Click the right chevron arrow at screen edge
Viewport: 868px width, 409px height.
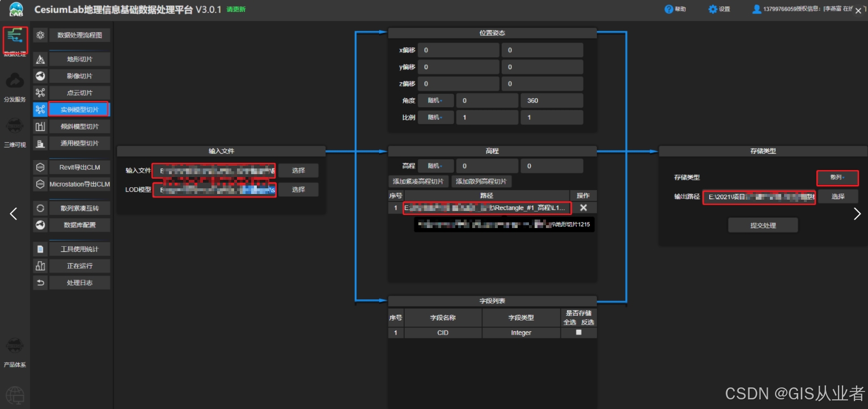click(x=857, y=213)
